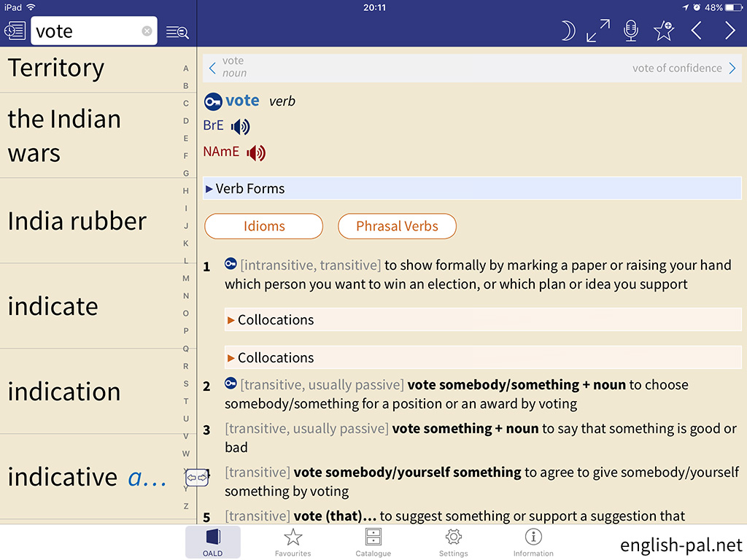The height and width of the screenshot is (560, 747).
Task: Open the Phrasal Verbs section
Action: [x=397, y=226]
